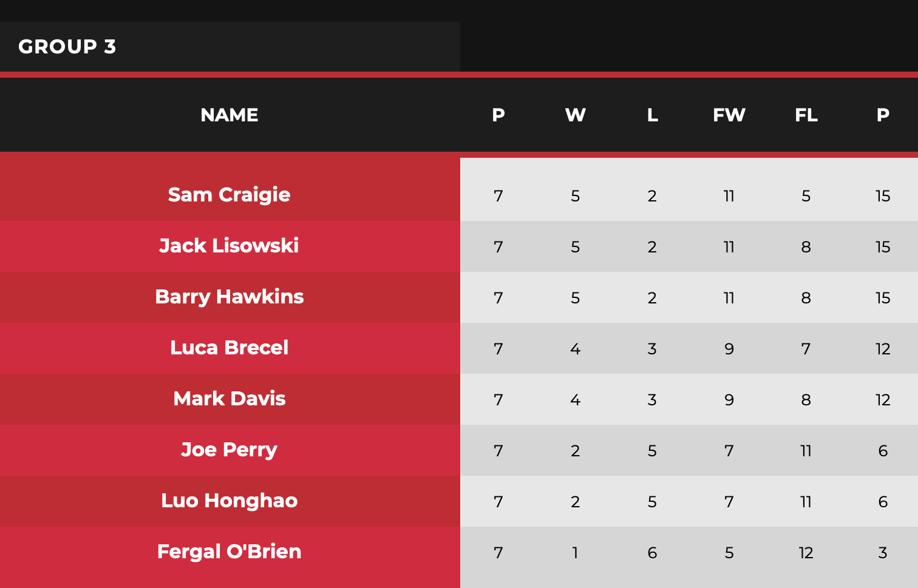Select Joe Perry's name
The width and height of the screenshot is (918, 588).
click(229, 450)
